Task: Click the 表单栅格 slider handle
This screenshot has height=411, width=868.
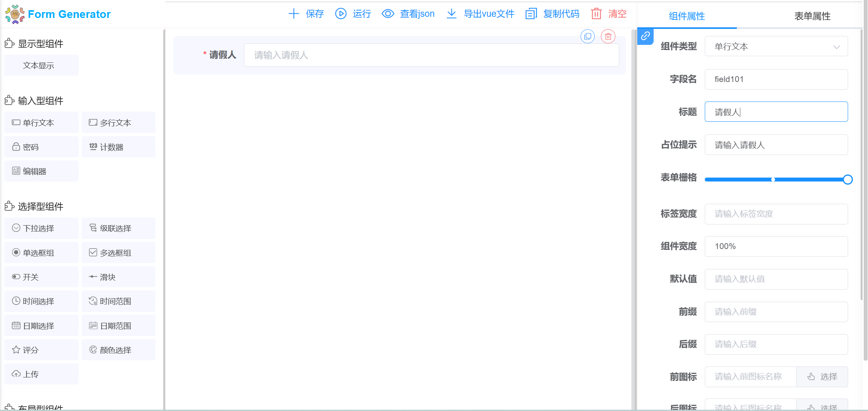Action: 847,180
